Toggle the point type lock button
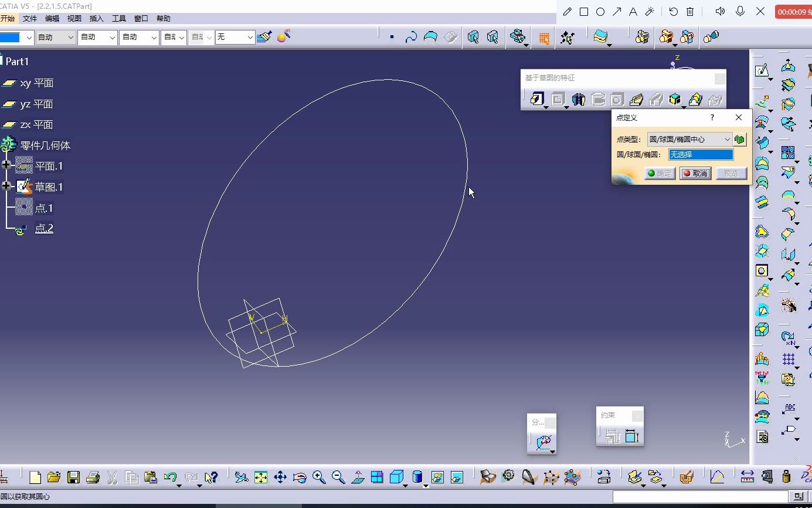 click(740, 140)
